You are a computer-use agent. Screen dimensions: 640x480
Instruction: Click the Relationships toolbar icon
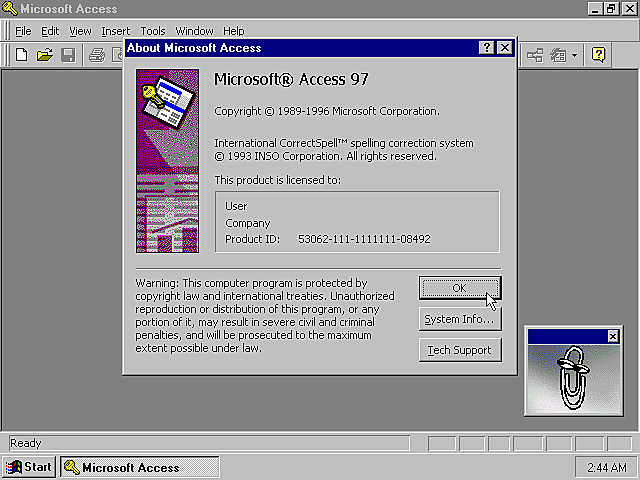point(535,55)
